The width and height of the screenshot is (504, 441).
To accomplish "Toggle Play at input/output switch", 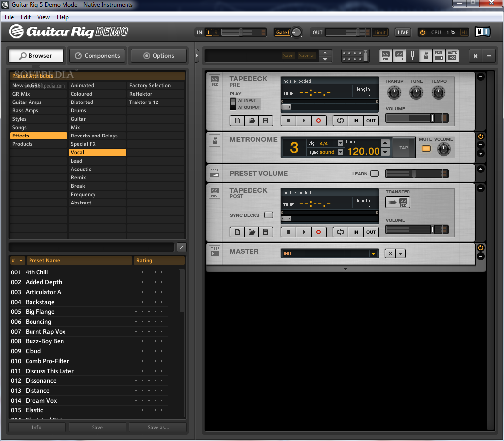I will point(233,103).
